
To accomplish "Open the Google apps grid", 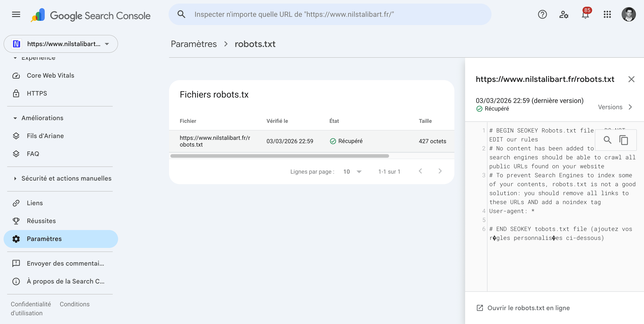I will [607, 15].
